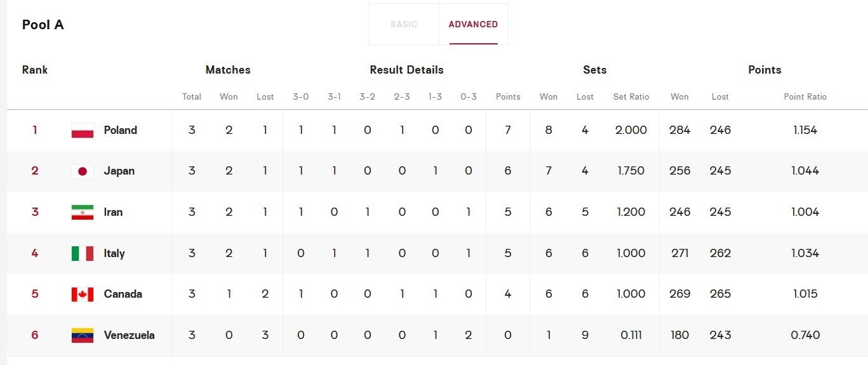The image size is (868, 365).
Task: Click the Italy flag icon
Action: click(83, 253)
